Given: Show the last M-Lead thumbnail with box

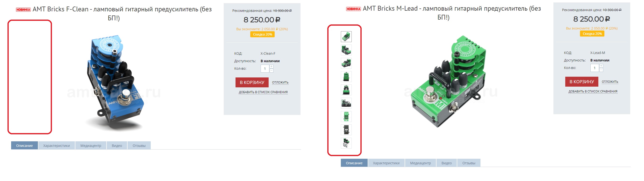Looking at the screenshot, I should (x=346, y=143).
